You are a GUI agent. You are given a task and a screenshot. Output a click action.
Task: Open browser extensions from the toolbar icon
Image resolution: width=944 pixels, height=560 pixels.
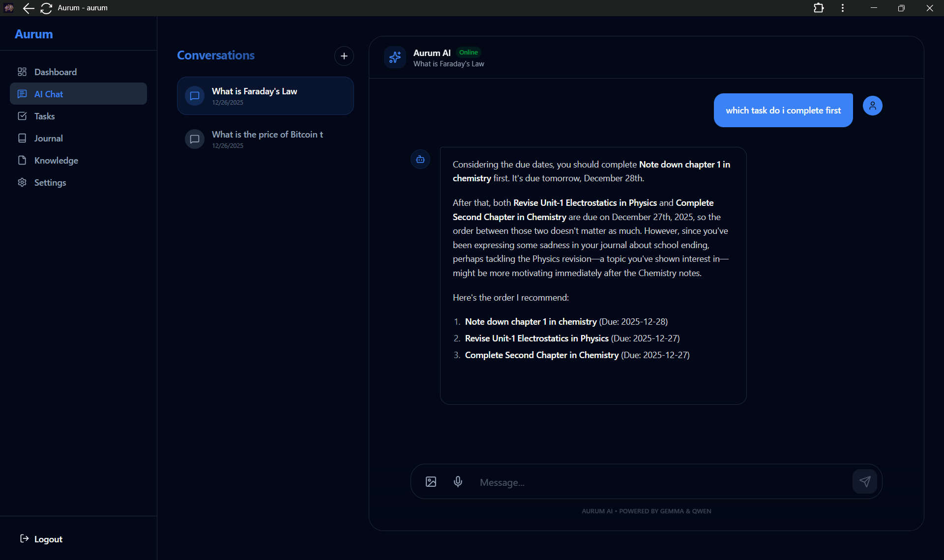[819, 8]
